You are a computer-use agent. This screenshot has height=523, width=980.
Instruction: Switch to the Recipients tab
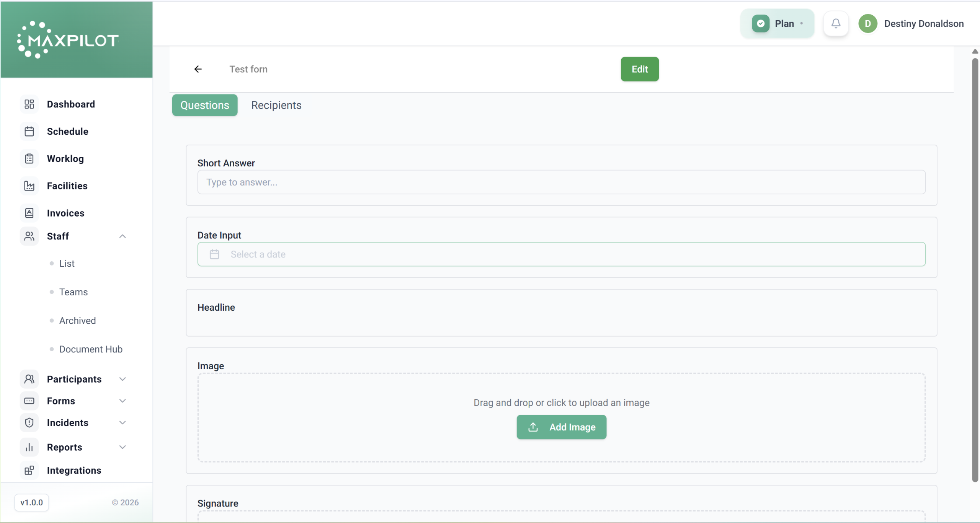276,105
